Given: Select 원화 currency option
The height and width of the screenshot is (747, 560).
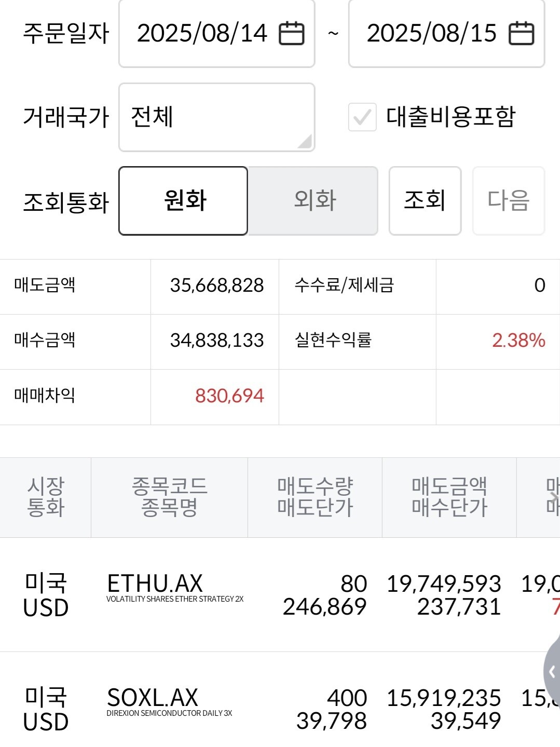Looking at the screenshot, I should [x=183, y=200].
